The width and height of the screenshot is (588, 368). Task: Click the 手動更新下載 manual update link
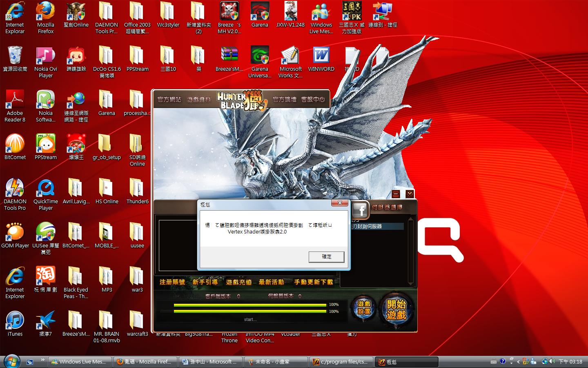pos(313,282)
